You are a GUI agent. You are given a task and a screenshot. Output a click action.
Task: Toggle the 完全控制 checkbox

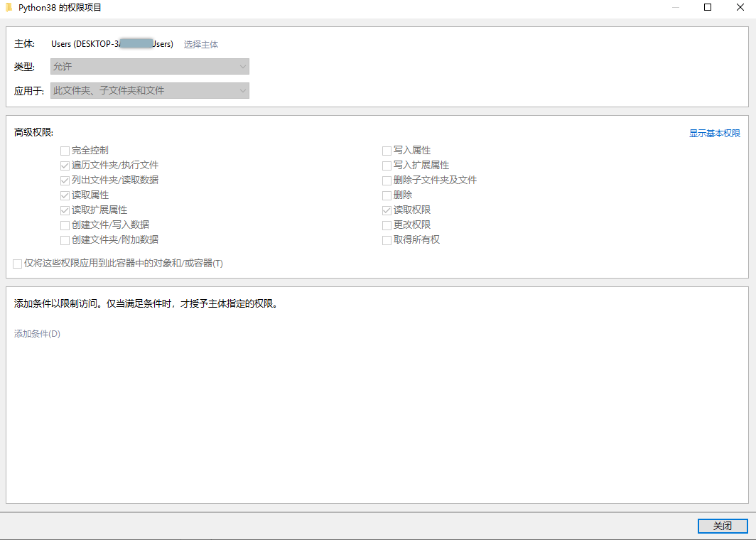(x=65, y=151)
